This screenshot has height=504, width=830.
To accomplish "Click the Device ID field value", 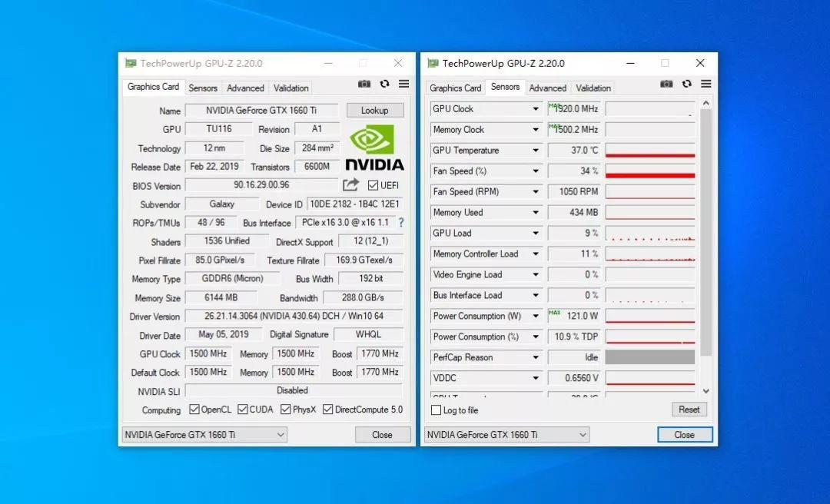I will pyautogui.click(x=354, y=204).
